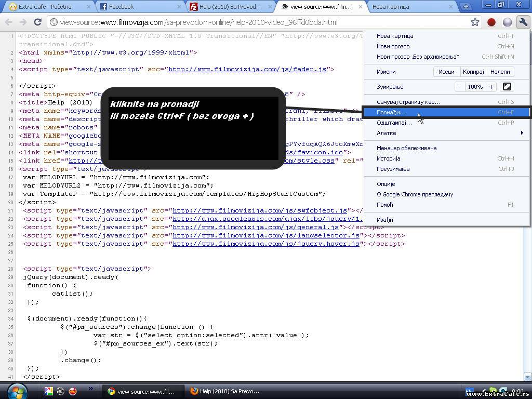Open the wrench settings menu icon
532x399 pixels.
[x=522, y=22]
